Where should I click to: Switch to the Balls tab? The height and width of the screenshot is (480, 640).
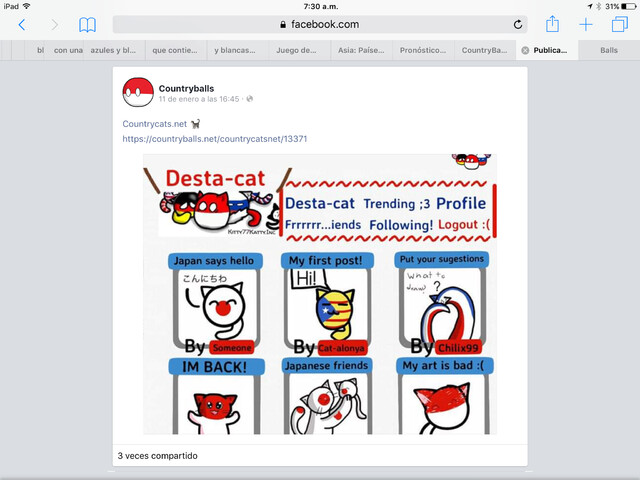[x=609, y=50]
